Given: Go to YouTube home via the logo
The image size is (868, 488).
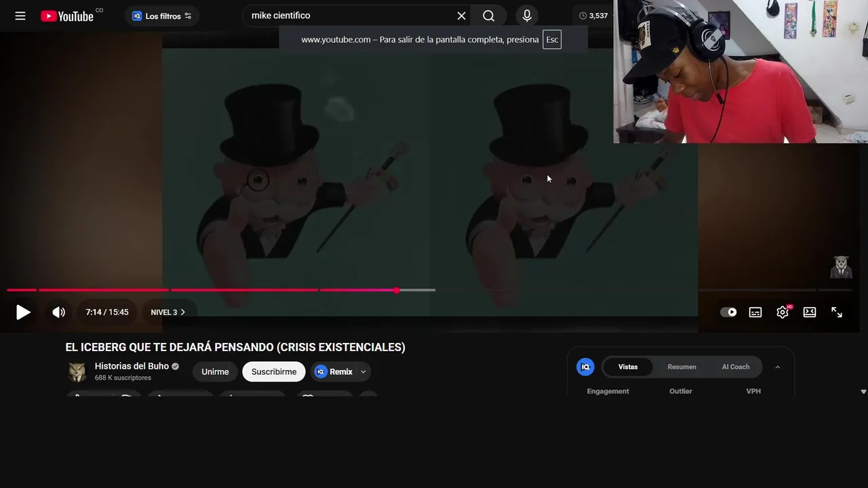Looking at the screenshot, I should (67, 16).
